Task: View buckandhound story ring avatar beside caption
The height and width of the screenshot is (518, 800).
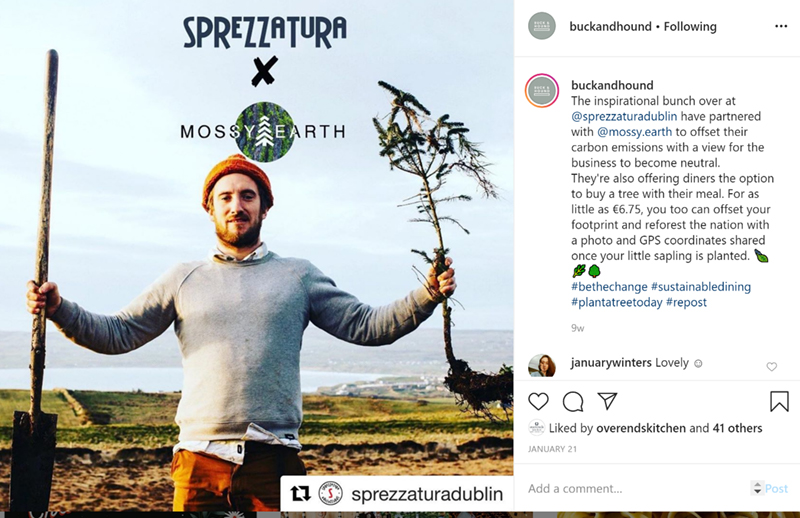Action: coord(542,91)
